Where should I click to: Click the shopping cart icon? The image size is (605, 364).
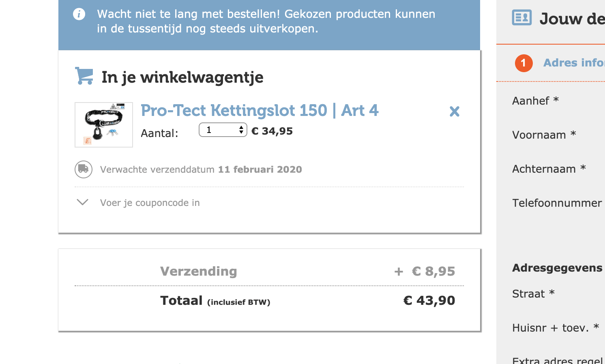84,76
